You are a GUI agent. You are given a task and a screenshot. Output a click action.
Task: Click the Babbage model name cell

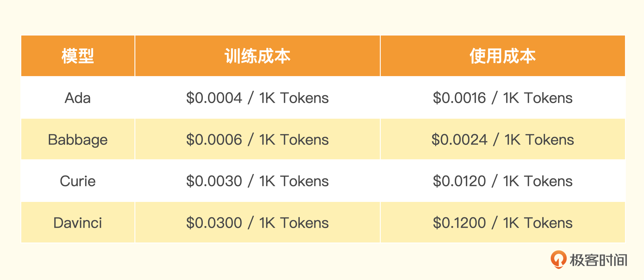[78, 140]
